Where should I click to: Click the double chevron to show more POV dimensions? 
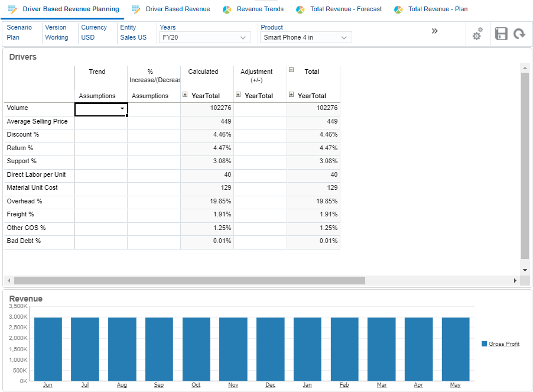pyautogui.click(x=435, y=31)
